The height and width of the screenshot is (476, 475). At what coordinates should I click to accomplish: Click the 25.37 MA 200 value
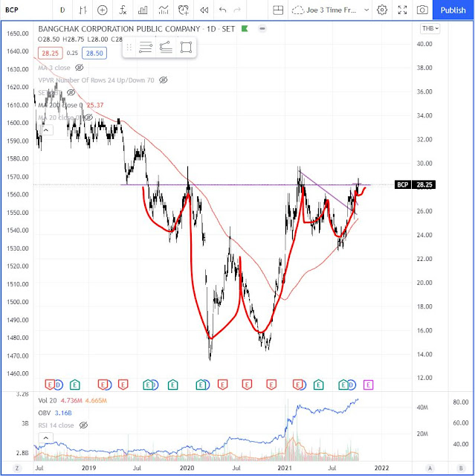95,106
